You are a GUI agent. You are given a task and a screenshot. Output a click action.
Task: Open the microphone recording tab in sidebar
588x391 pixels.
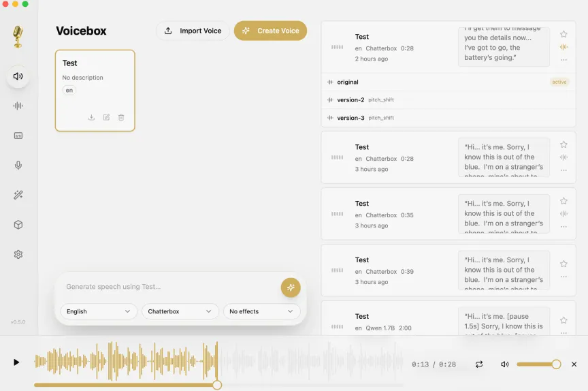(18, 165)
